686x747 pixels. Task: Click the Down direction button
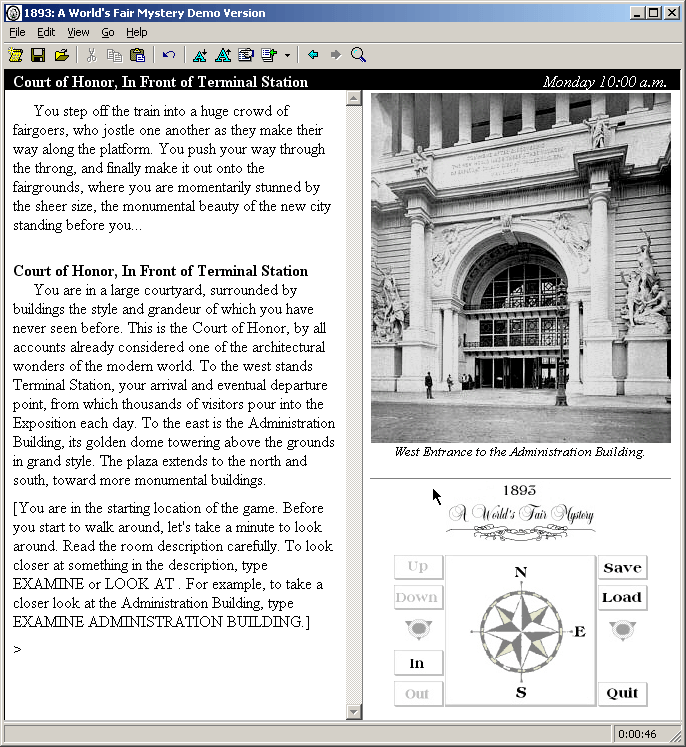point(418,597)
